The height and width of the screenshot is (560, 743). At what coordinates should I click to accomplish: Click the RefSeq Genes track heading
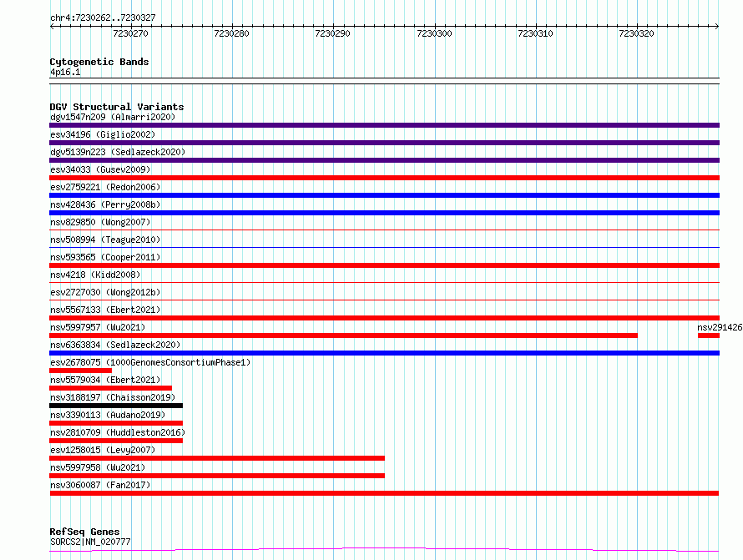(84, 532)
